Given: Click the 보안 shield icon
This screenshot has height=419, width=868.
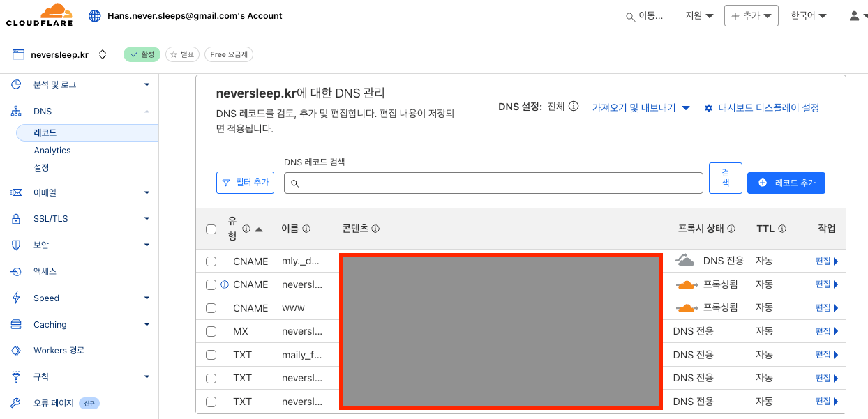Looking at the screenshot, I should click(16, 245).
